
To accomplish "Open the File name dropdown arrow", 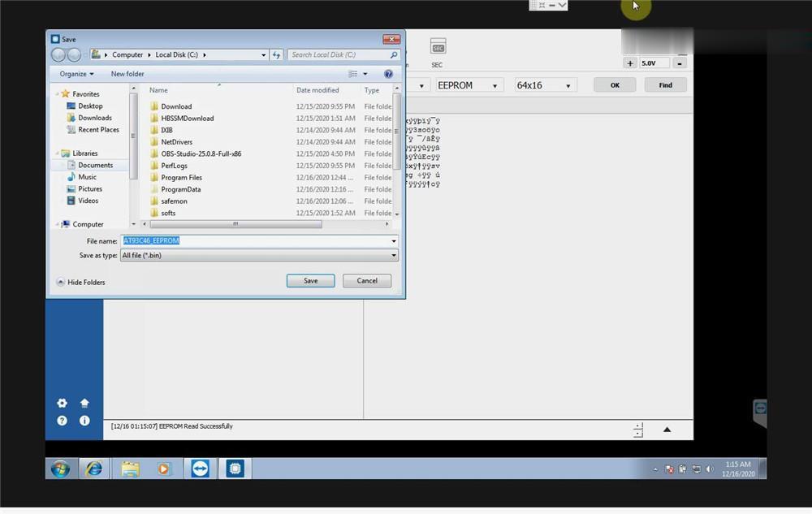I will (x=394, y=241).
